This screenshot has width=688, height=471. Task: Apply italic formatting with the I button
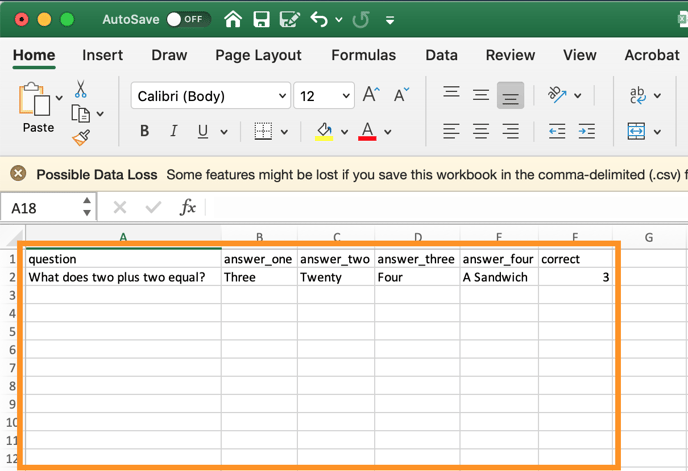[x=173, y=131]
